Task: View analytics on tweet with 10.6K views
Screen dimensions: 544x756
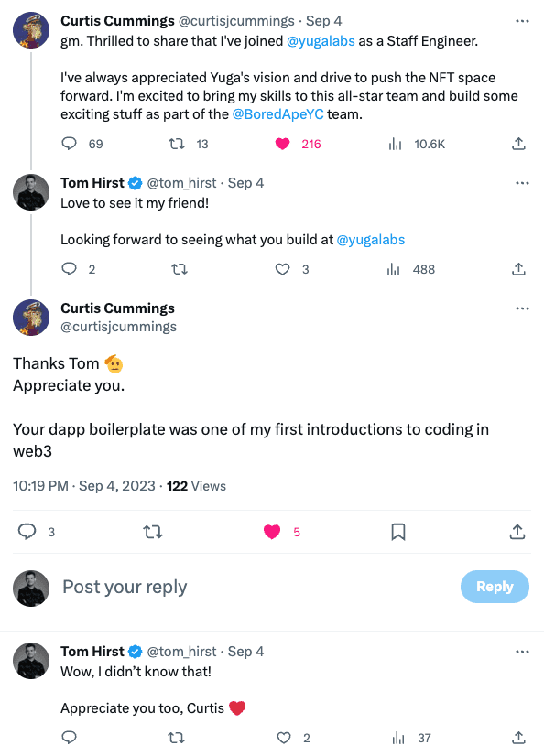Action: pyautogui.click(x=395, y=144)
